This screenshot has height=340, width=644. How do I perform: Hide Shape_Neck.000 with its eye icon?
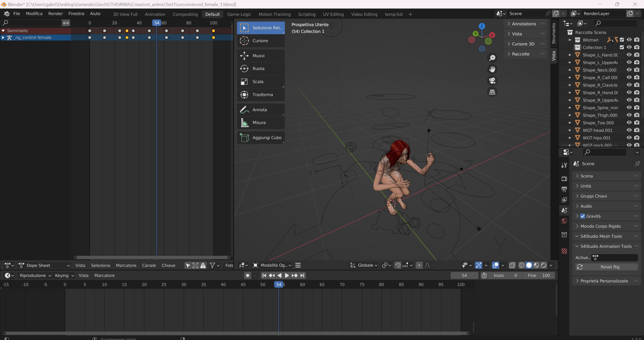pos(629,70)
